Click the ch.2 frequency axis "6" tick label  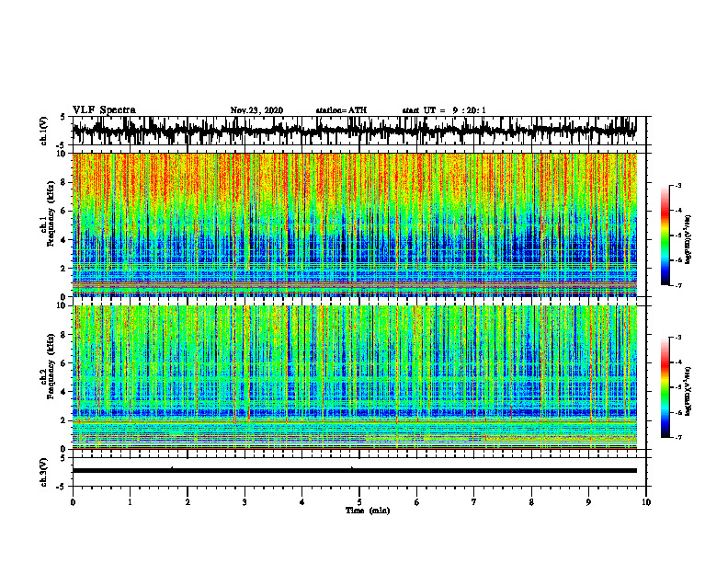pyautogui.click(x=64, y=363)
